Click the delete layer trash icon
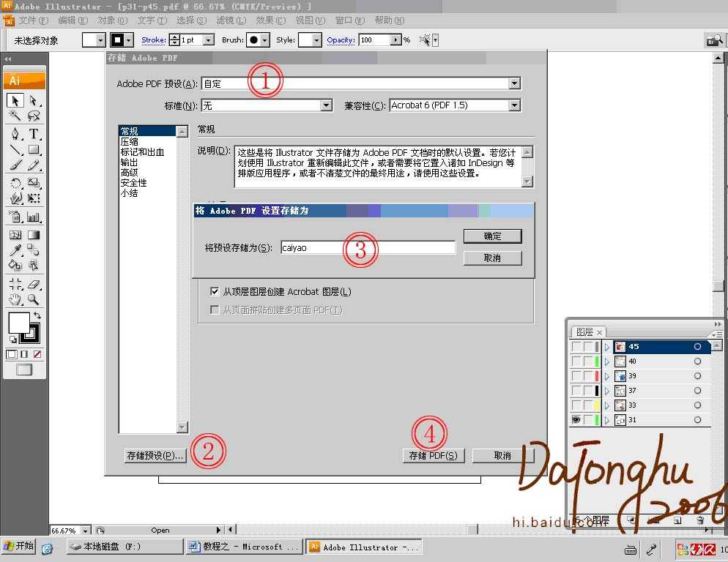 [x=701, y=520]
